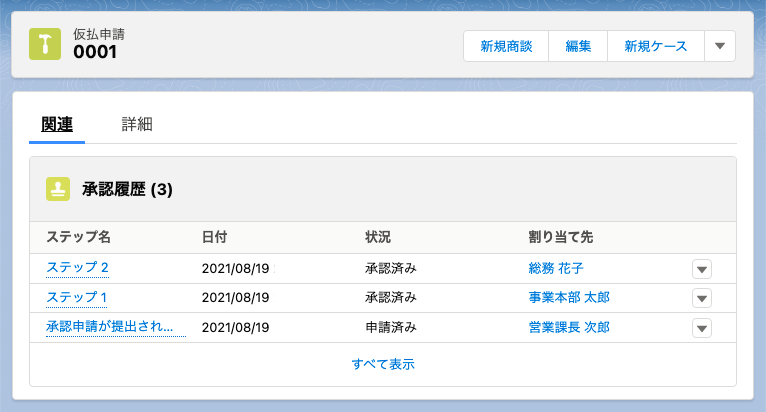766x412 pixels.
Task: Open the ステップ 2 link
Action: pos(77,267)
